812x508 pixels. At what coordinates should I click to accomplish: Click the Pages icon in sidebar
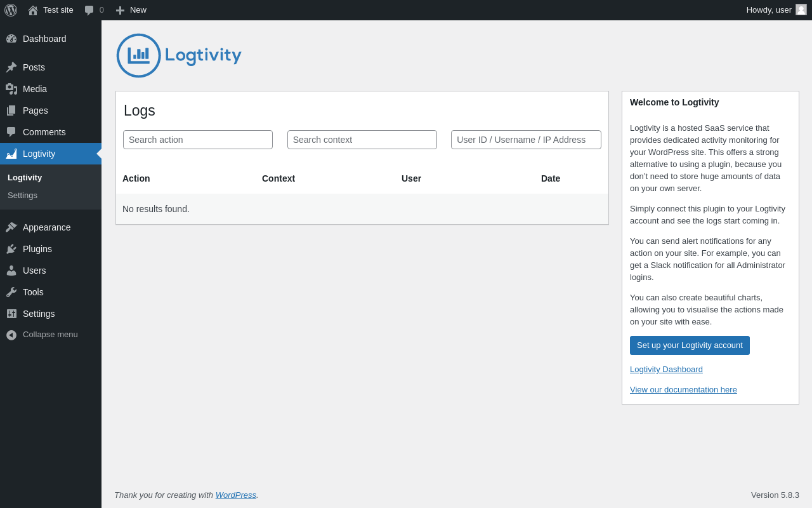click(x=11, y=110)
